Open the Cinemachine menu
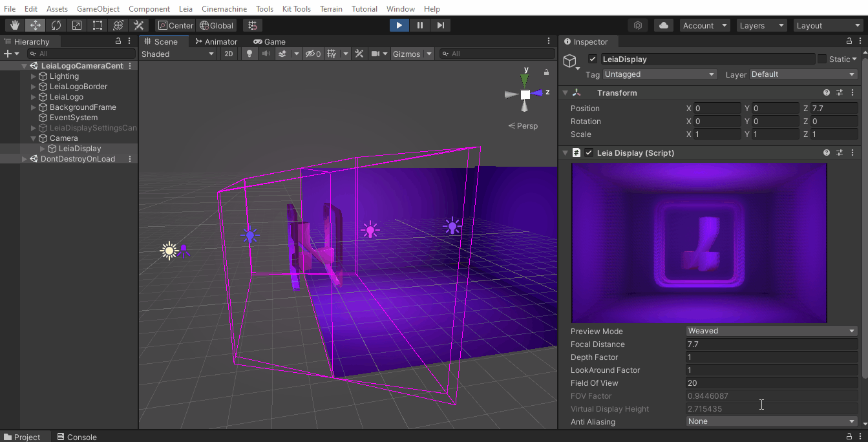Image resolution: width=868 pixels, height=442 pixels. pyautogui.click(x=224, y=9)
